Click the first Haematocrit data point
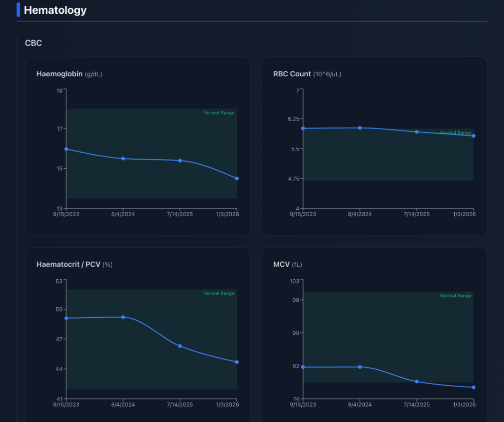504x422 pixels. pyautogui.click(x=65, y=318)
